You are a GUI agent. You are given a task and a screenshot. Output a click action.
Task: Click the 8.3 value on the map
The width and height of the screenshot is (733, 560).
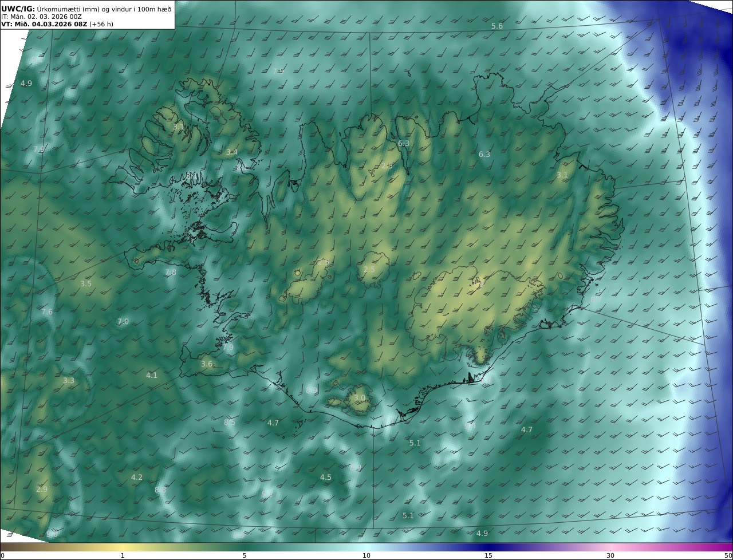pyautogui.click(x=160, y=490)
